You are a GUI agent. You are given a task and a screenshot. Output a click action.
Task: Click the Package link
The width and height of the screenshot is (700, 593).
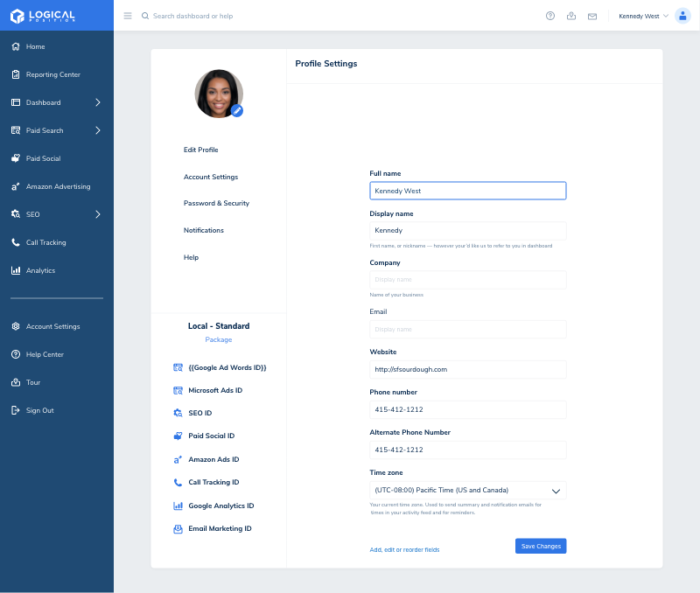tap(218, 339)
